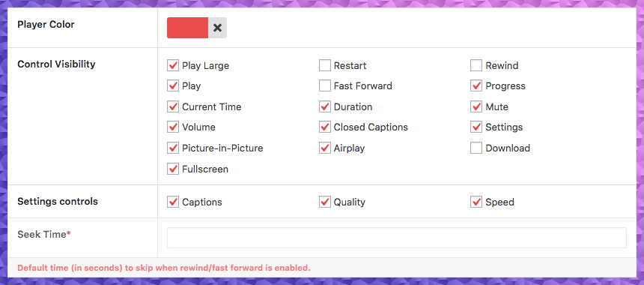The height and width of the screenshot is (285, 644).
Task: Open the red Player Color swatch
Action: click(188, 28)
